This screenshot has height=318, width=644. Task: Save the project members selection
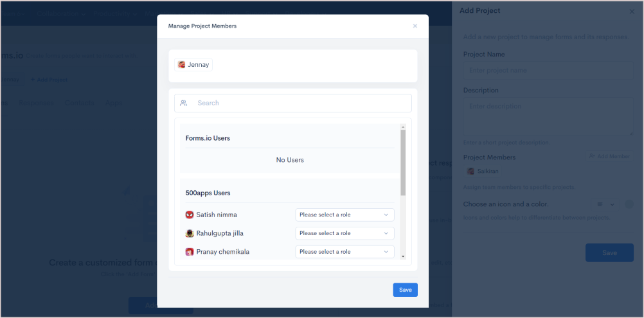coord(405,290)
